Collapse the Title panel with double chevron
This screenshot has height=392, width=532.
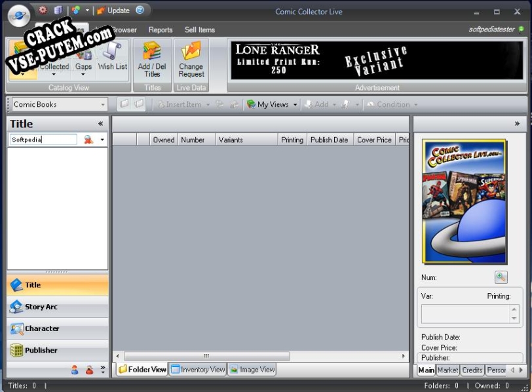(x=100, y=123)
